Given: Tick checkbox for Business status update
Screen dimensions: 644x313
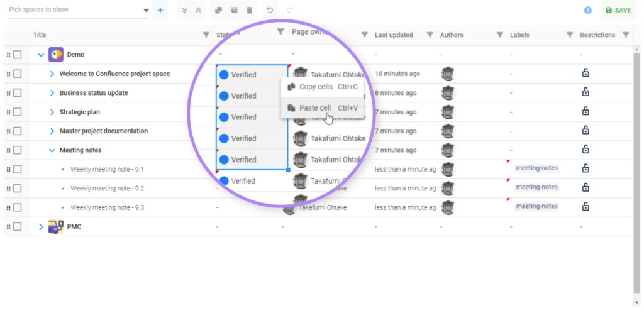Looking at the screenshot, I should pos(17,93).
